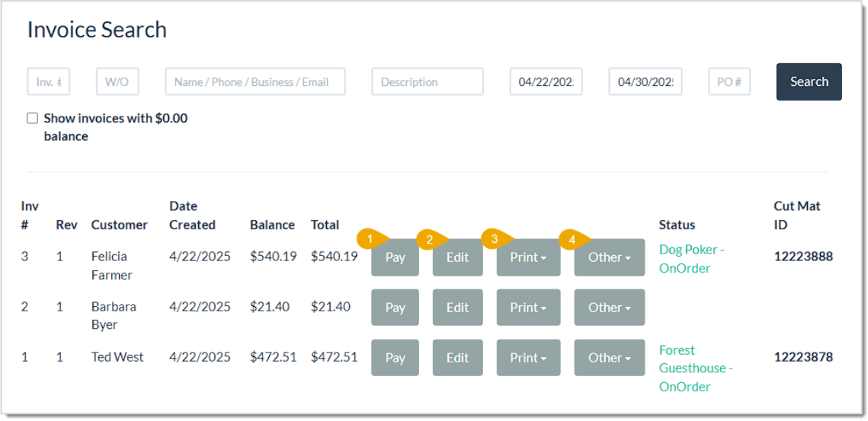Screen dimensions: 868x421
Task: Click customer name Barbara Byer
Action: pyautogui.click(x=114, y=315)
